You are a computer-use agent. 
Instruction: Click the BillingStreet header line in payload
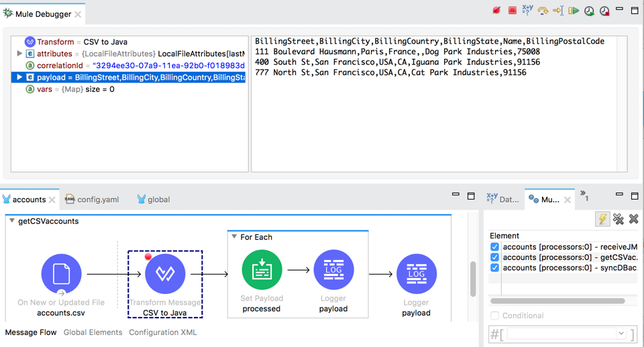[429, 41]
